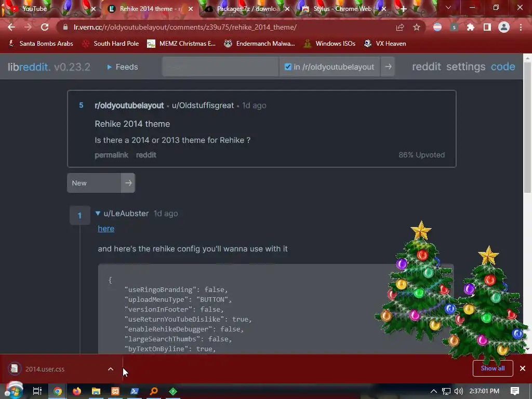Viewport: 532px width, 399px height.
Task: Expand the Feeds disclosure triangle
Action: (109, 67)
